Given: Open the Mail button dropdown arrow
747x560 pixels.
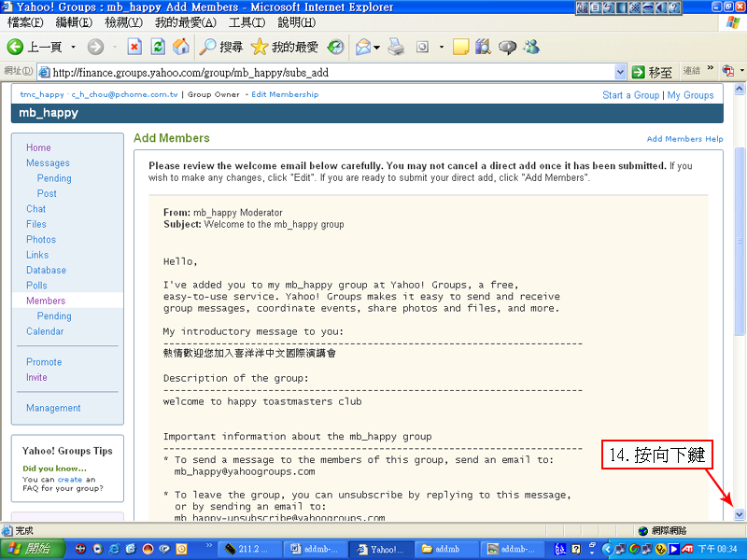Looking at the screenshot, I should pos(376,47).
